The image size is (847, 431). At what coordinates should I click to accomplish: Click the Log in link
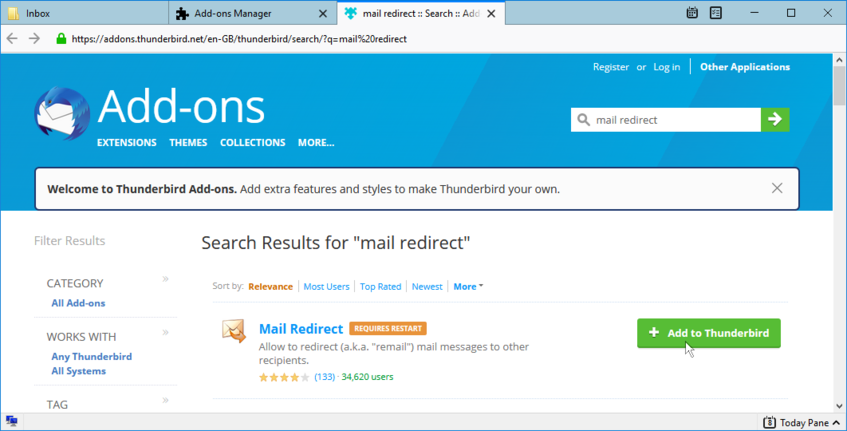[x=667, y=67]
